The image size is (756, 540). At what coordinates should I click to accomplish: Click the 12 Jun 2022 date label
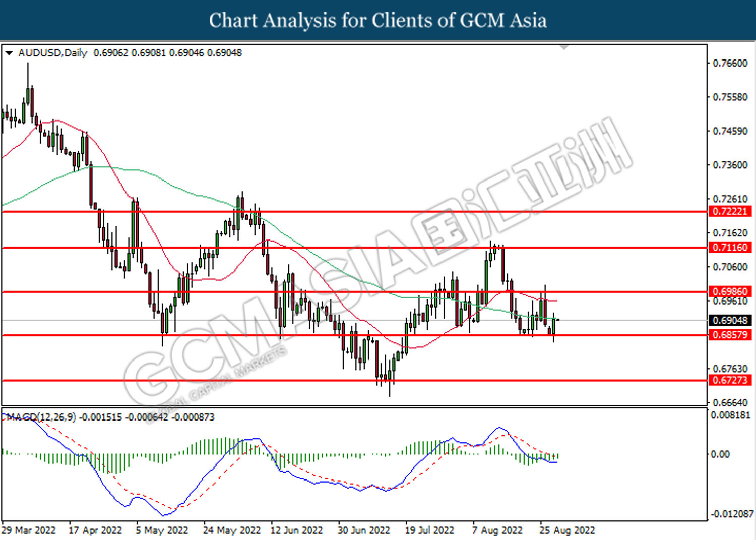pyautogui.click(x=296, y=530)
